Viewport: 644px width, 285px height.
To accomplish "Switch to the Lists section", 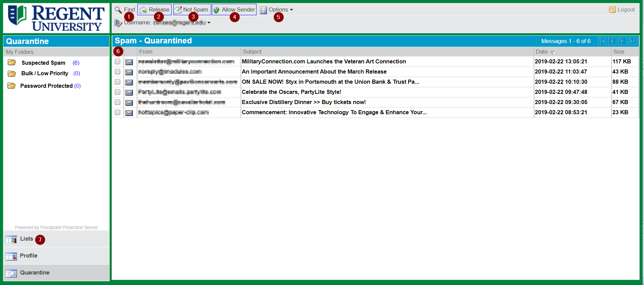I will point(26,239).
